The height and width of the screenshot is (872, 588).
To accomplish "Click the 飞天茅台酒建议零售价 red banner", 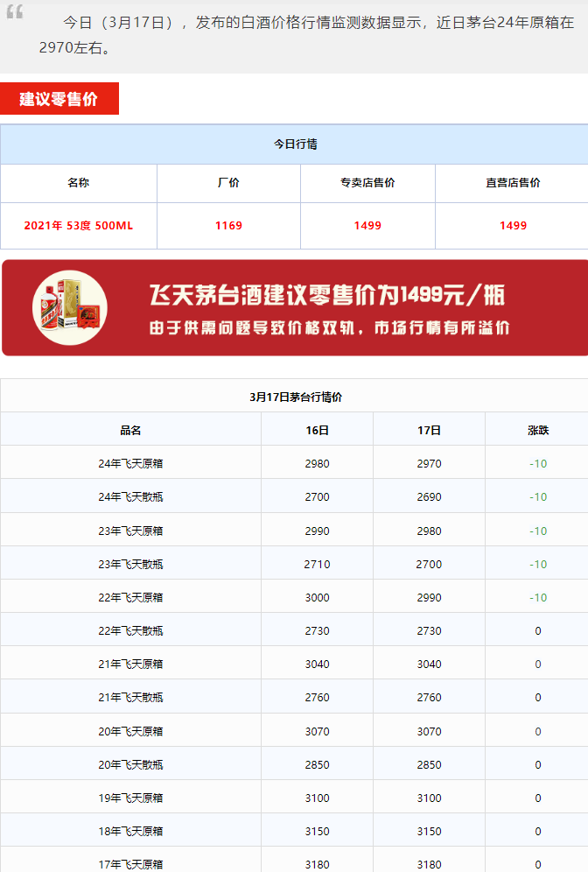I will [295, 307].
